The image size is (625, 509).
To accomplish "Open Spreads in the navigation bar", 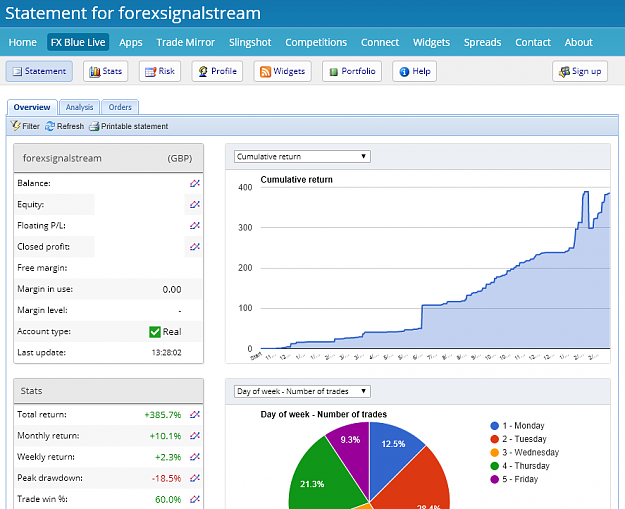I will 482,42.
